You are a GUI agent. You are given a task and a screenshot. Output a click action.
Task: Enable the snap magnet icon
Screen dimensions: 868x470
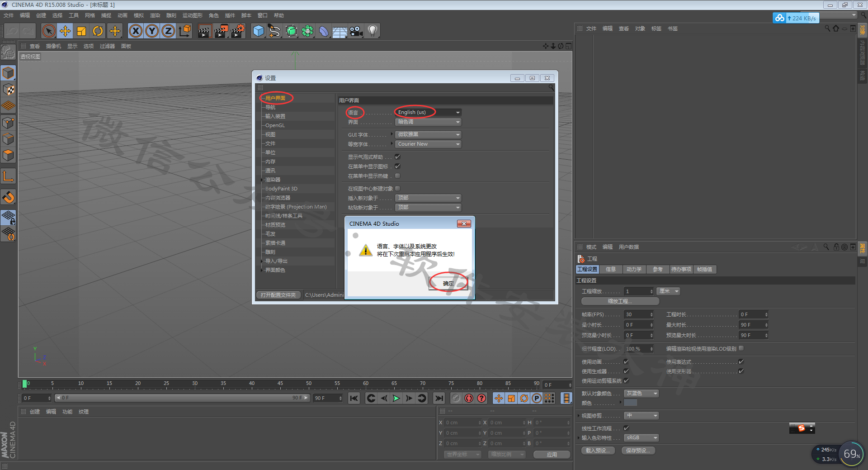[9, 197]
